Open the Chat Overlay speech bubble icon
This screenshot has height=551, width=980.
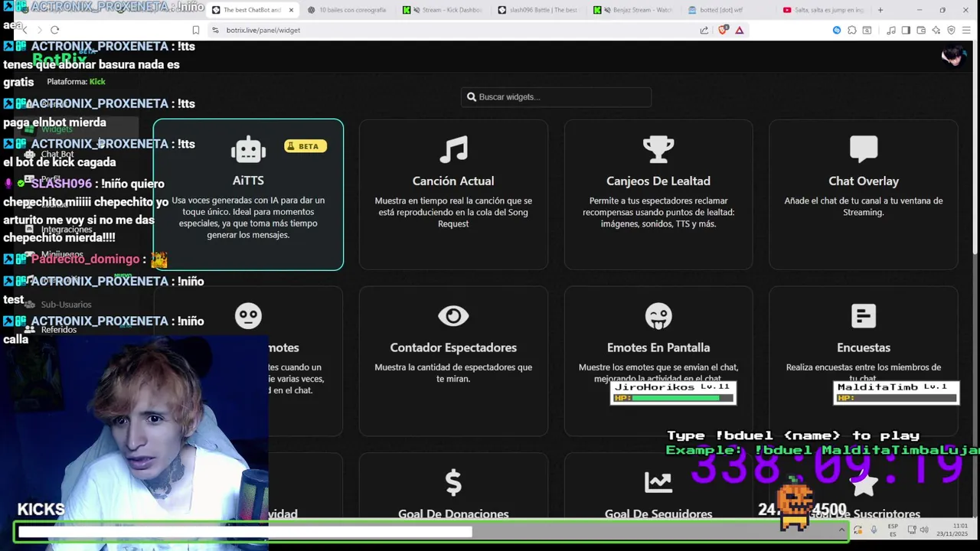864,149
